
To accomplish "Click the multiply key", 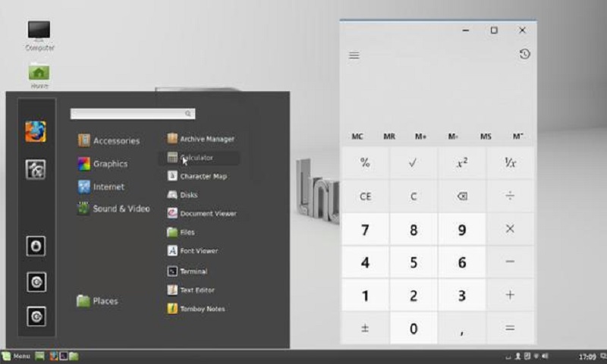I will (x=510, y=229).
